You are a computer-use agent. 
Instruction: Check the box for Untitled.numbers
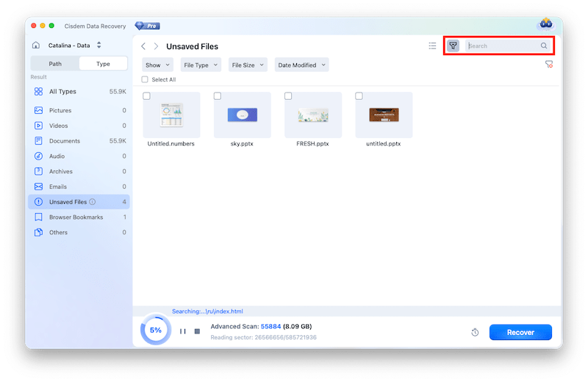pyautogui.click(x=147, y=96)
